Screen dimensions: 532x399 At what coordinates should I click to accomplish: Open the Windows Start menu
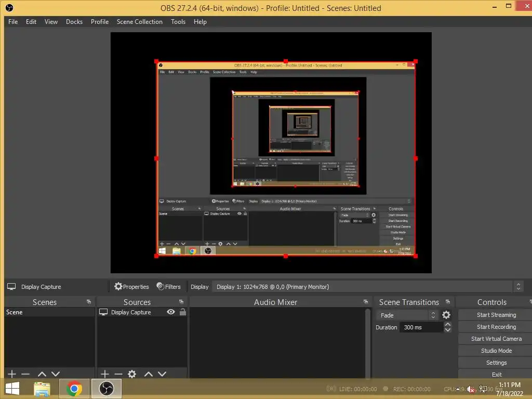pyautogui.click(x=12, y=389)
